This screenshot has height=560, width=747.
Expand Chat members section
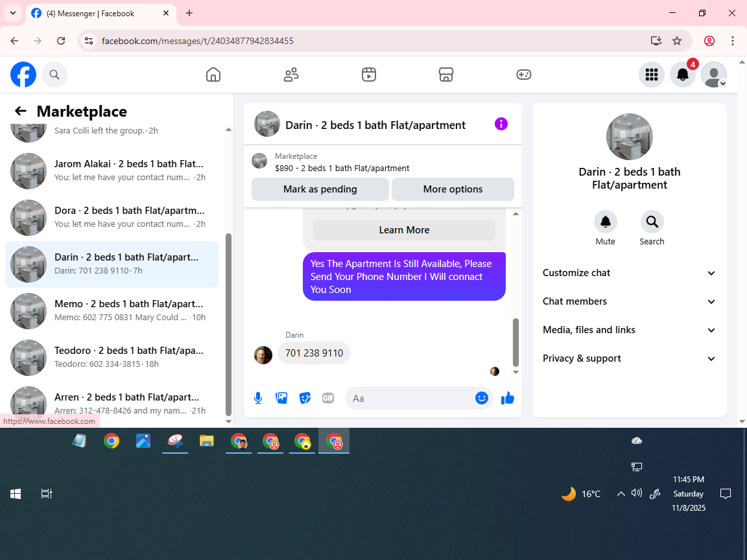tap(630, 301)
